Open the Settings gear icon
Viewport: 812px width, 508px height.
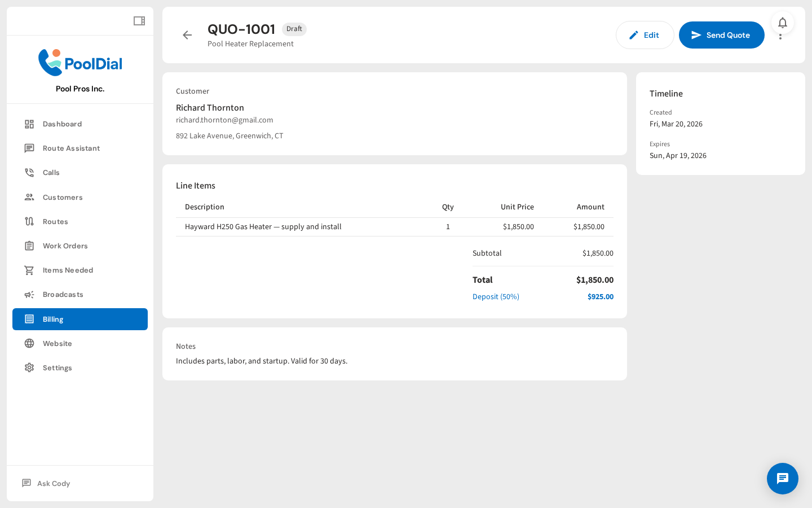[x=29, y=367]
